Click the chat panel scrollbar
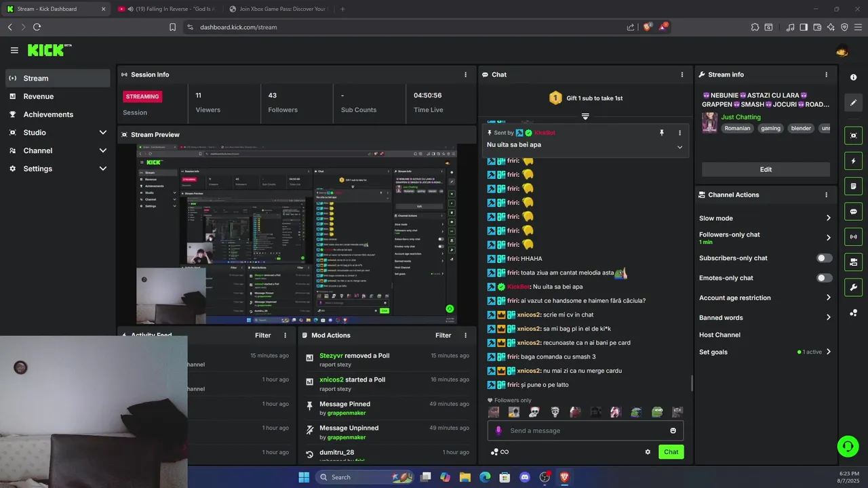 tap(691, 384)
